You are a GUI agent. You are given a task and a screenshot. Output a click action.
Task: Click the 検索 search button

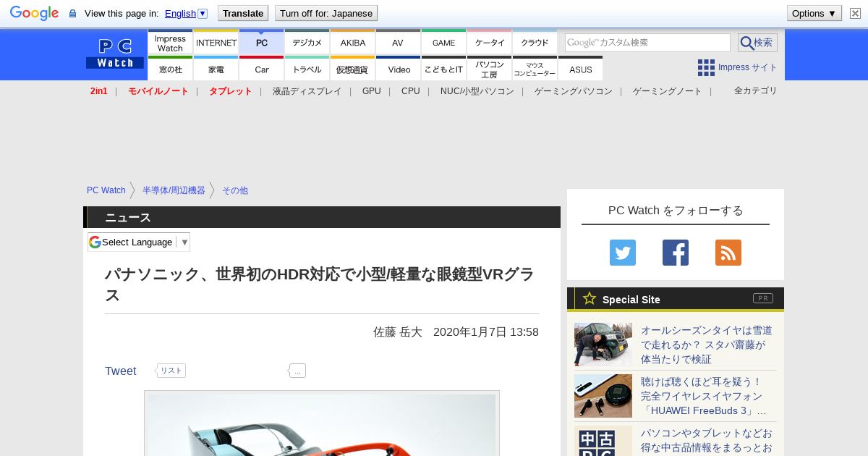(757, 42)
